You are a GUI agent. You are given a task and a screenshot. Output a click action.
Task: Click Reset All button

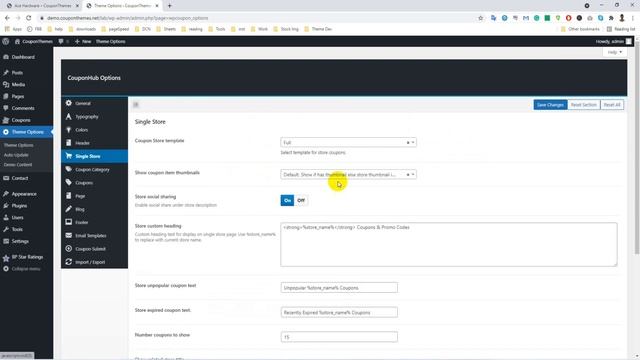612,105
